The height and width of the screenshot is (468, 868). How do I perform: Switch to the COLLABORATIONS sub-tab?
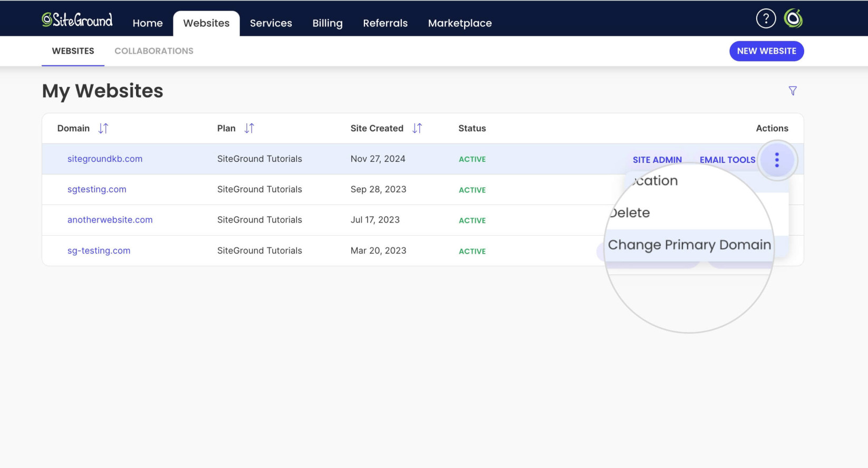[154, 51]
